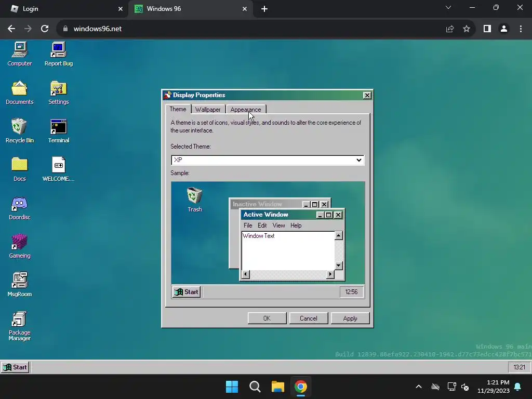Viewport: 532px width, 399px height.
Task: Open the MsgRoom shortcut
Action: coord(20,285)
